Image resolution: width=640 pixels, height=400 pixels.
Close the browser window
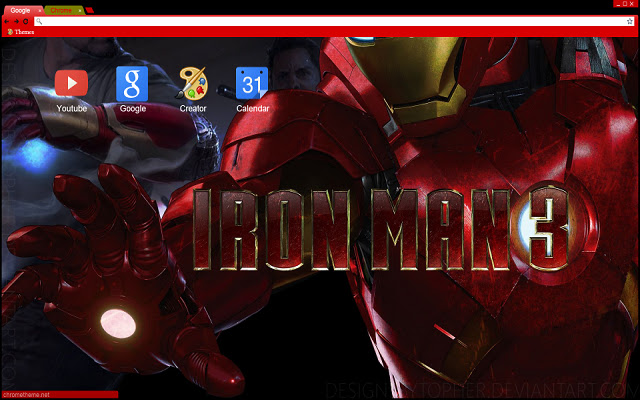(631, 4)
